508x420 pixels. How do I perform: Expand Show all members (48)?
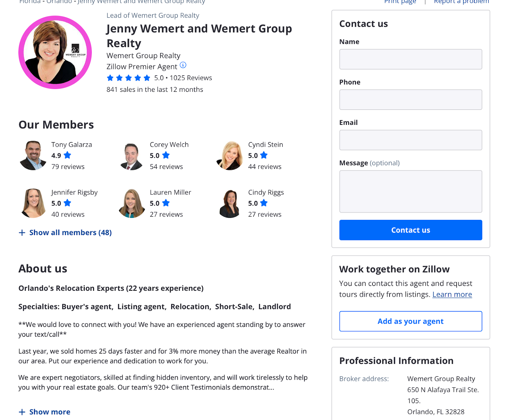point(65,233)
